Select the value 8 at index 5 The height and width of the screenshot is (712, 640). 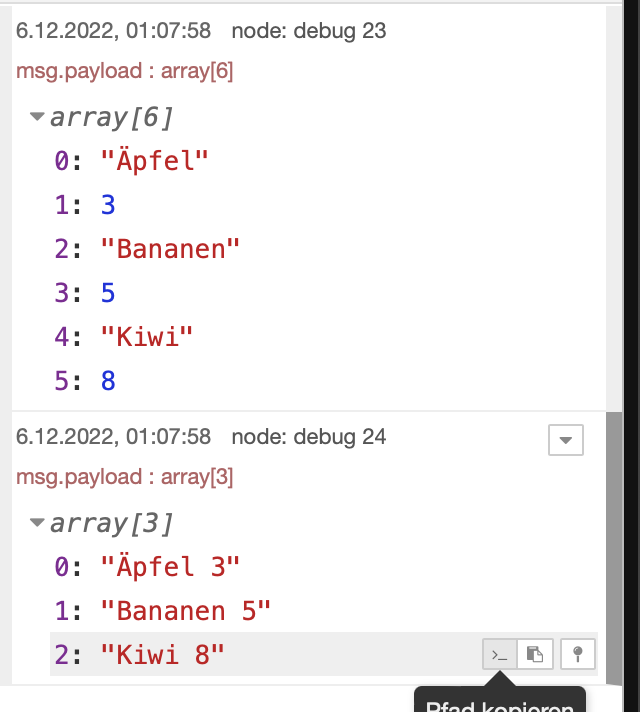click(108, 381)
